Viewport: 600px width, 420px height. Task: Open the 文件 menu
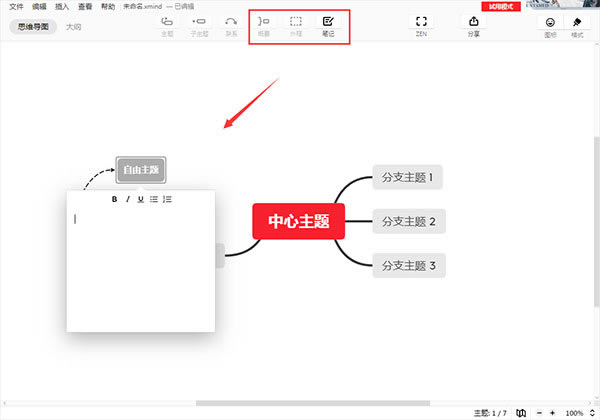click(x=16, y=6)
